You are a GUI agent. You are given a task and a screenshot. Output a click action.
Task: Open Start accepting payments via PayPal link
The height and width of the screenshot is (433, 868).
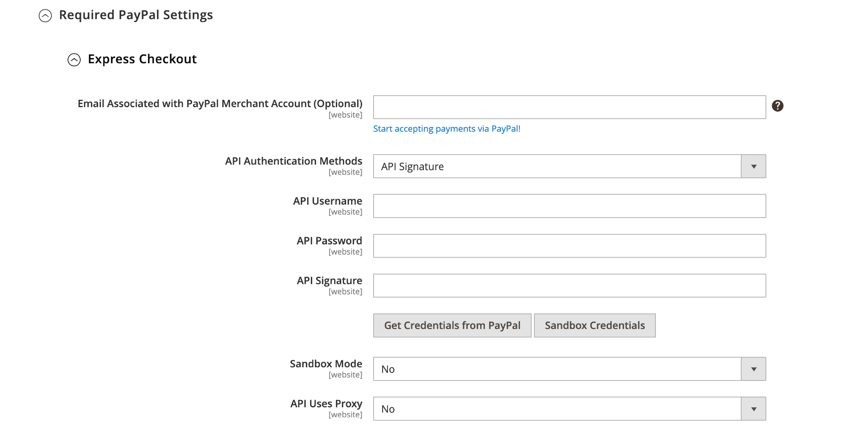[x=447, y=129]
